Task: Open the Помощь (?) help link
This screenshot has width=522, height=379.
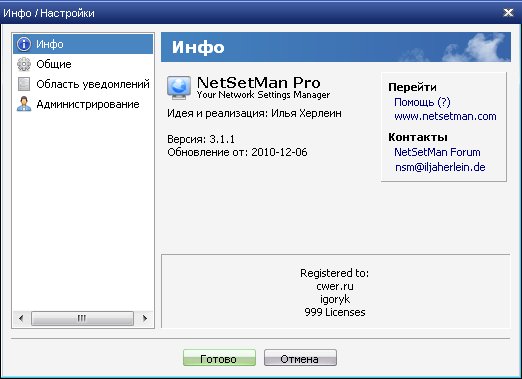Action: click(x=422, y=102)
